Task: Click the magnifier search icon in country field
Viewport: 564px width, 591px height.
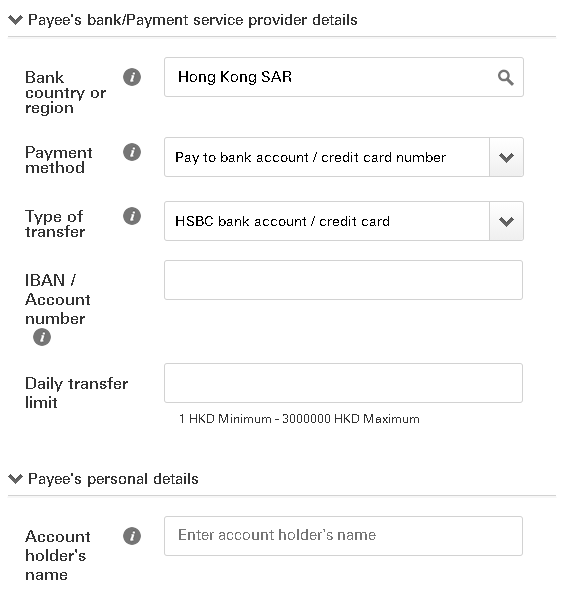Action: point(506,78)
